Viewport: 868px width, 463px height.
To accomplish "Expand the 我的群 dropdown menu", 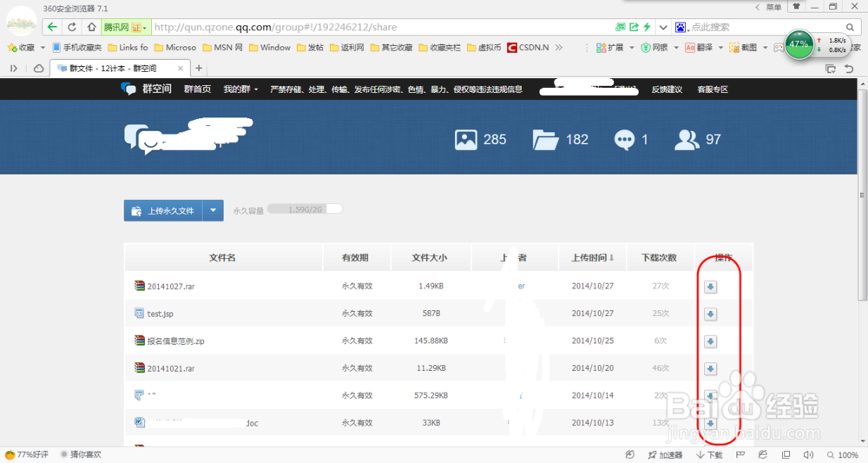I will 240,89.
